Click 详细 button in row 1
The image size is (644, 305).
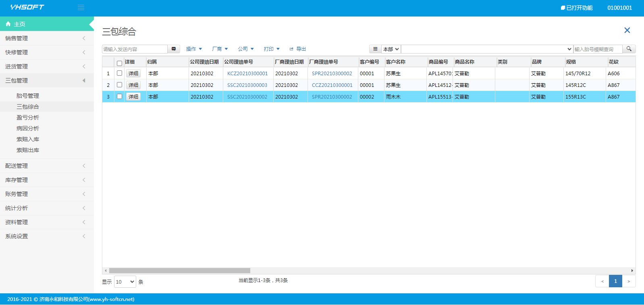pos(133,73)
